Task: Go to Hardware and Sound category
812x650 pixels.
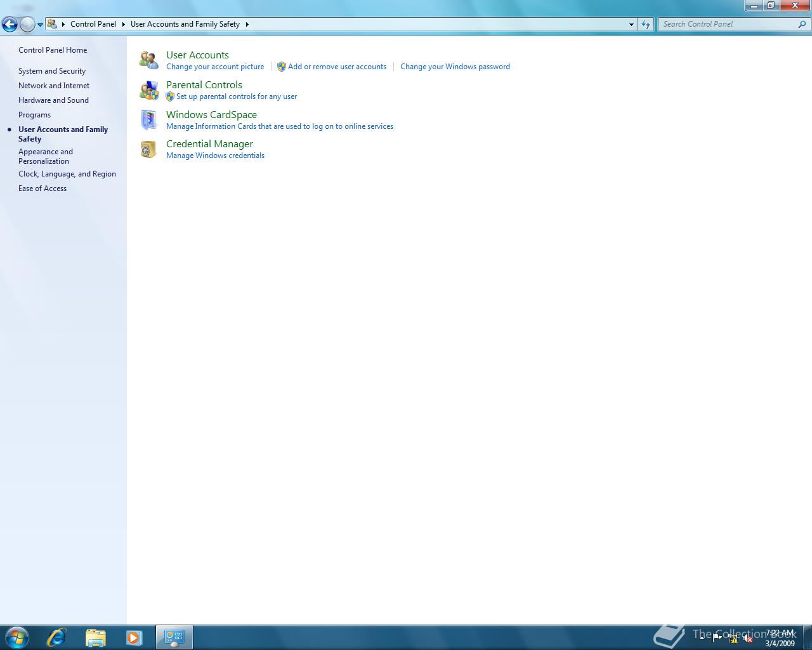Action: [x=53, y=100]
